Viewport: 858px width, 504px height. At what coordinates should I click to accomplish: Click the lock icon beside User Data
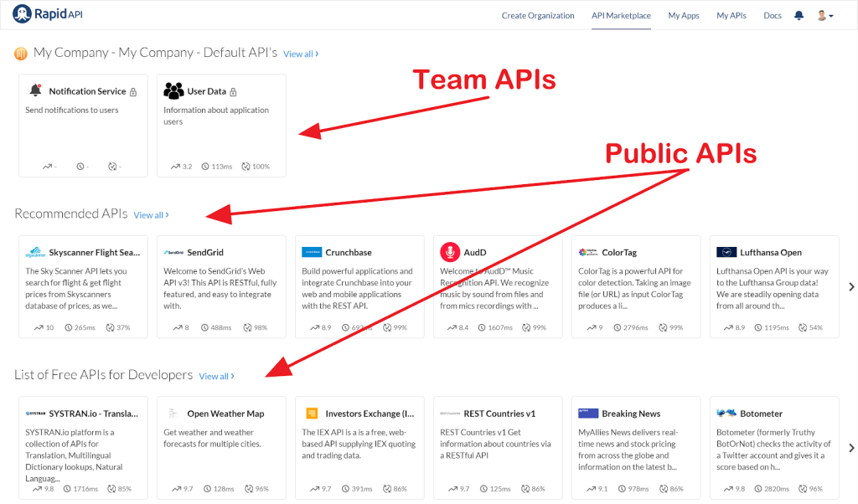pos(233,92)
